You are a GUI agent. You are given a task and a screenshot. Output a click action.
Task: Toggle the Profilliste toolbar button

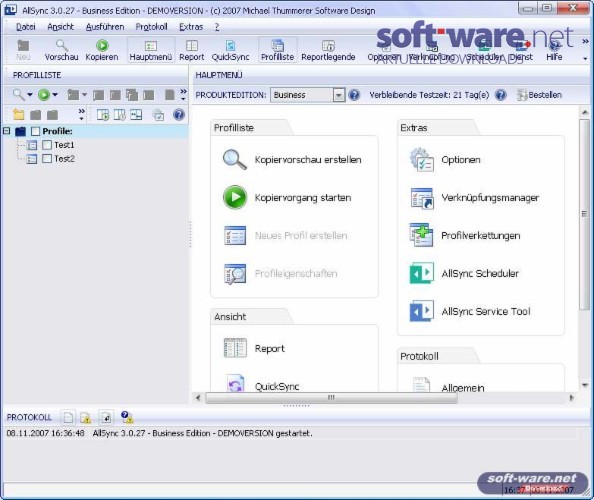(277, 50)
